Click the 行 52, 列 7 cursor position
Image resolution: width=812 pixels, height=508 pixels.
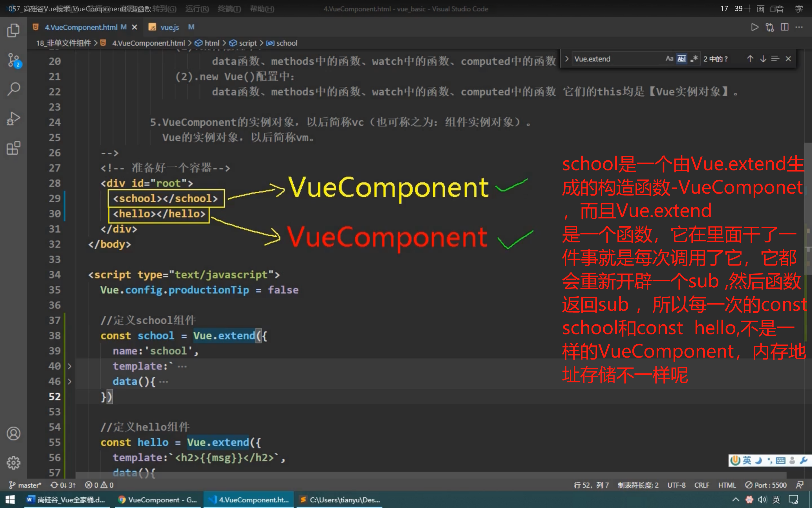coord(591,485)
